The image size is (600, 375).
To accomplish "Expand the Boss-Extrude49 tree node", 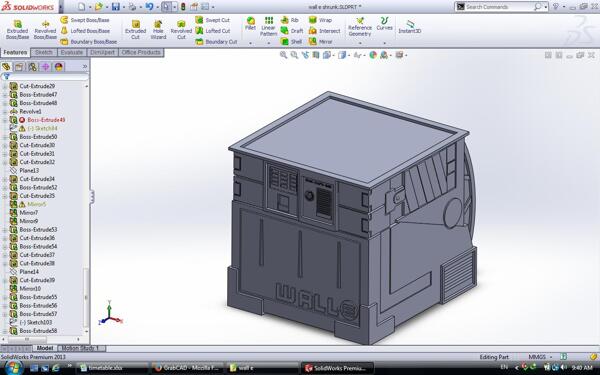I will tap(5, 120).
